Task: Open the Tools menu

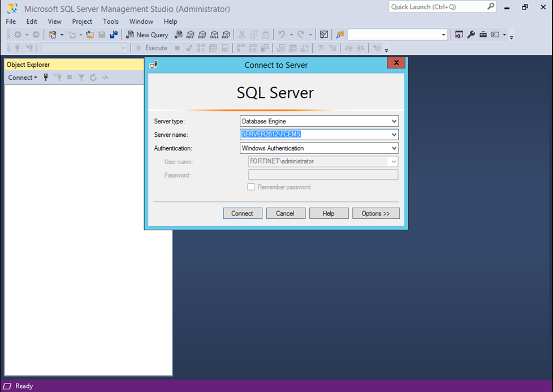Action: 111,21
